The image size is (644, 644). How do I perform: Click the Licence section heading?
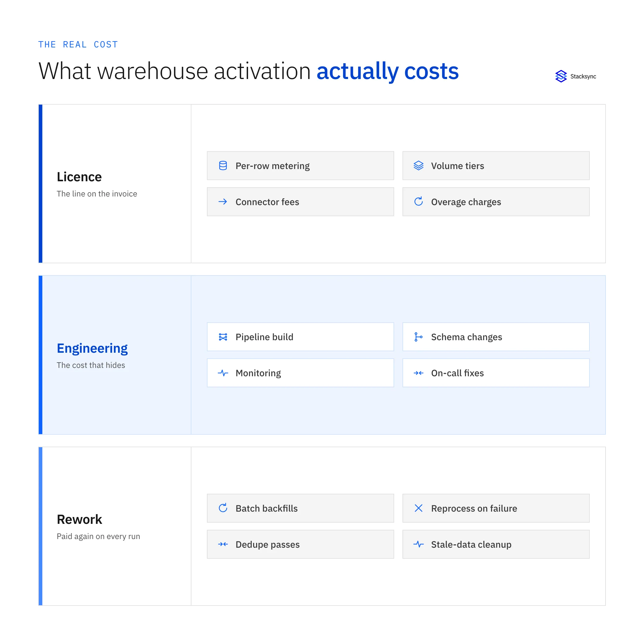click(x=79, y=177)
